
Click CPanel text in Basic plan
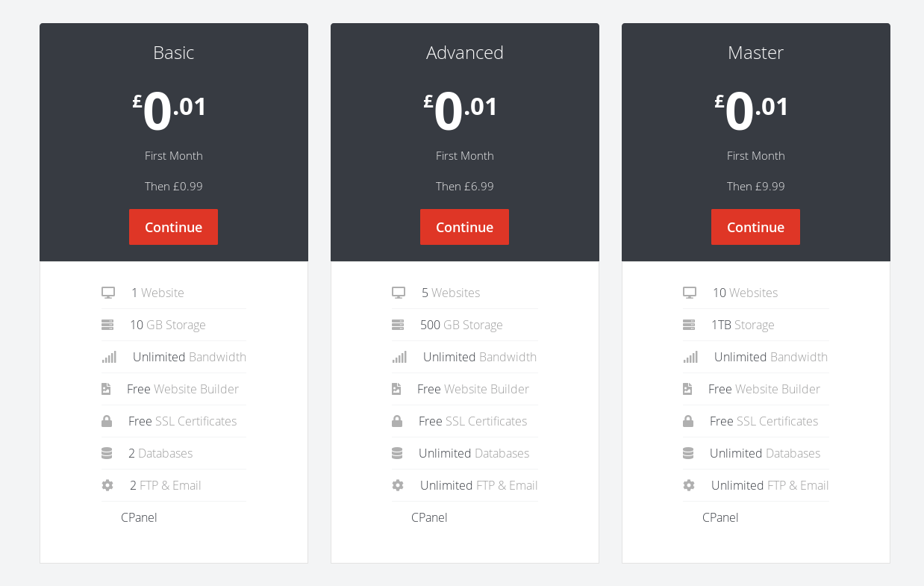point(139,517)
